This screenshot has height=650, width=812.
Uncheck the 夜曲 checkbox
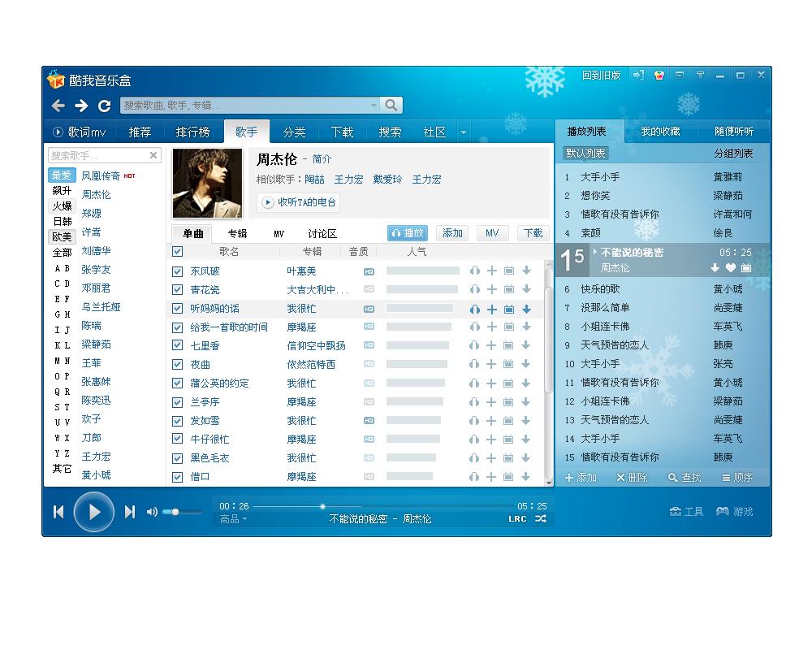point(178,364)
